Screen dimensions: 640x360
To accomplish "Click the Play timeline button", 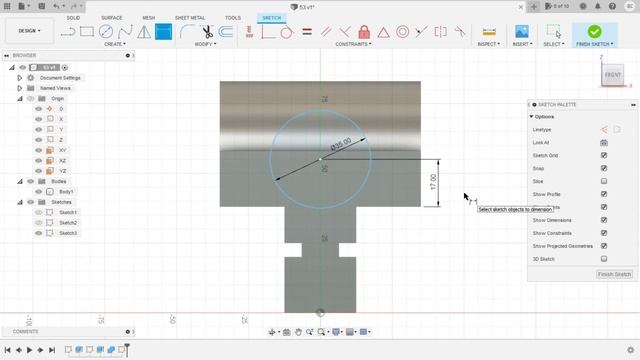I will click(29, 350).
